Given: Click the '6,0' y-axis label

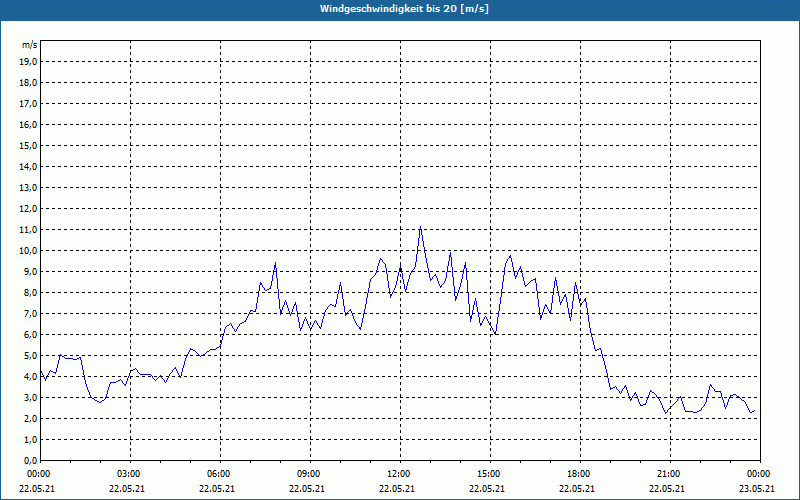Looking at the screenshot, I should pos(31,335).
